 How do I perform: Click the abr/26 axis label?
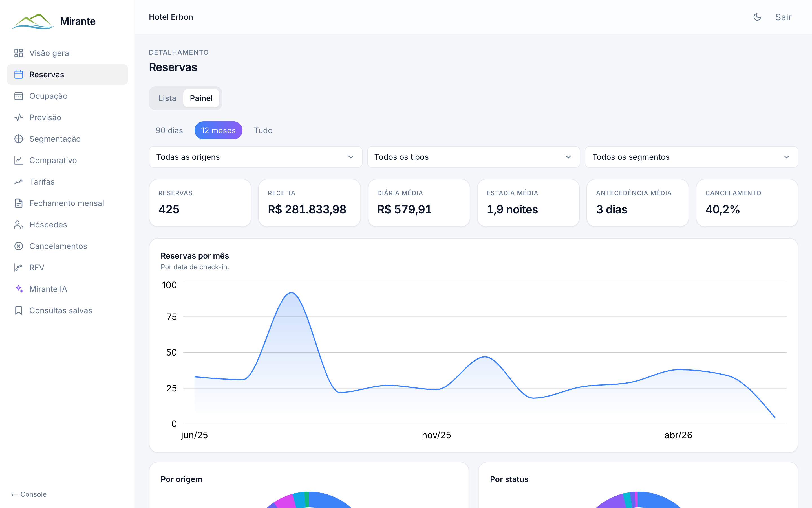pos(678,435)
